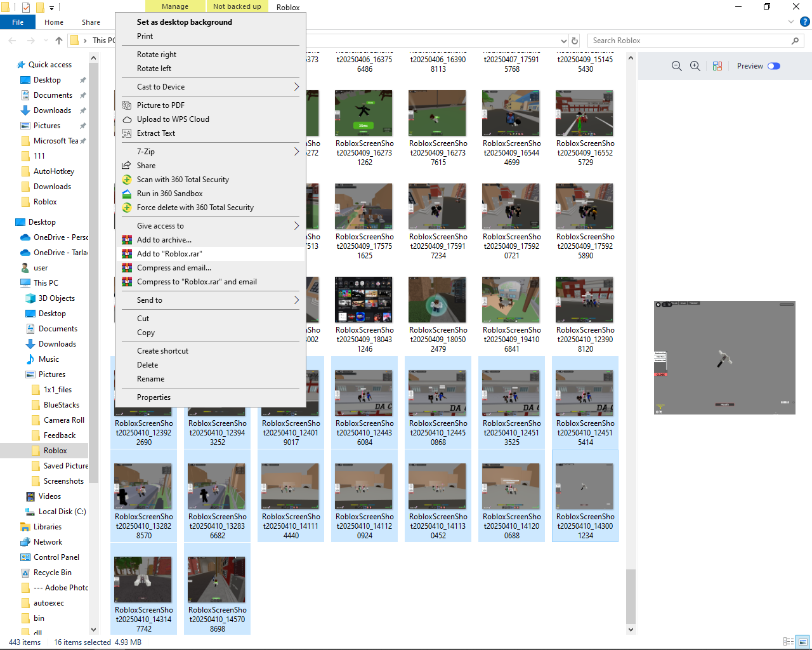This screenshot has width=812, height=650.
Task: Toggle the Preview switch
Action: pos(774,66)
